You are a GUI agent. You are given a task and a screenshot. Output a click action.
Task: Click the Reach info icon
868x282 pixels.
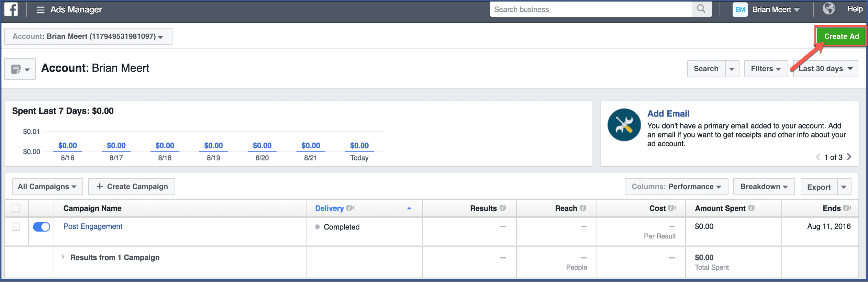[x=583, y=208]
